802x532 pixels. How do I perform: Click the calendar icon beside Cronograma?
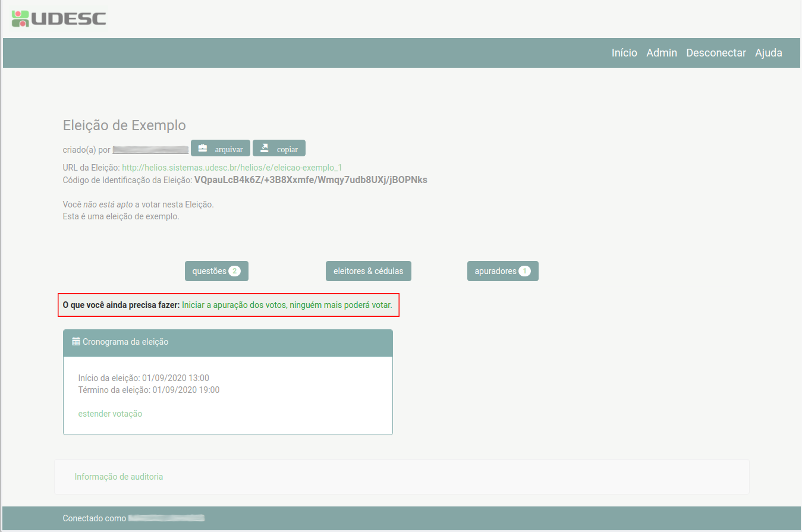76,342
